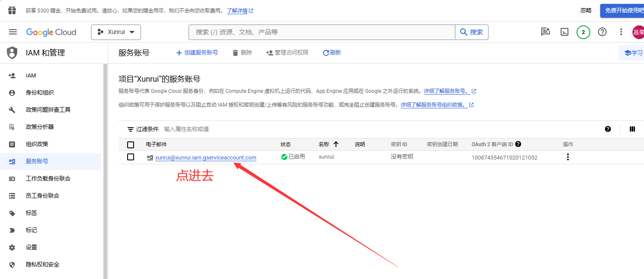Viewport: 644px width, 279px height.
Task: Toggle the xunrui service account row checkbox
Action: (x=131, y=157)
